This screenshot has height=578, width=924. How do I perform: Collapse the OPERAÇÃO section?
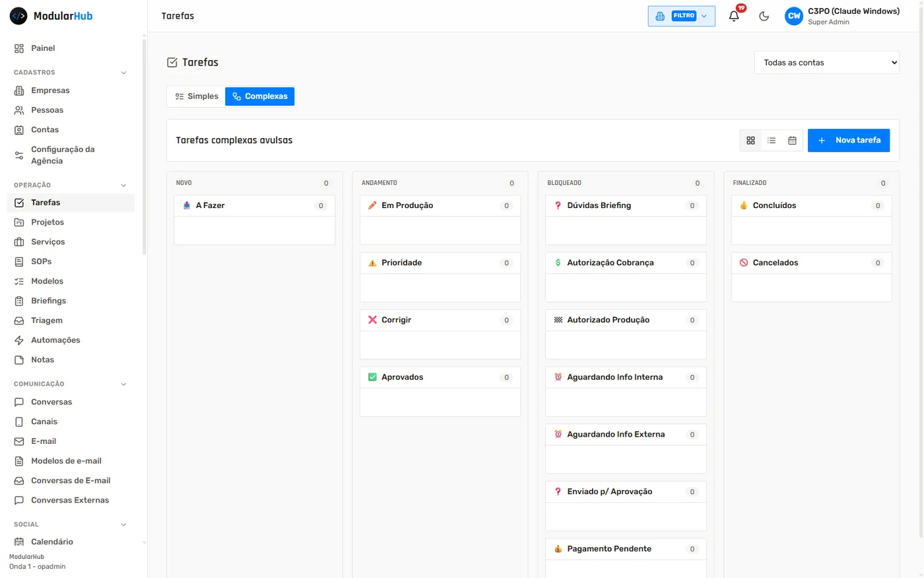[x=123, y=186]
